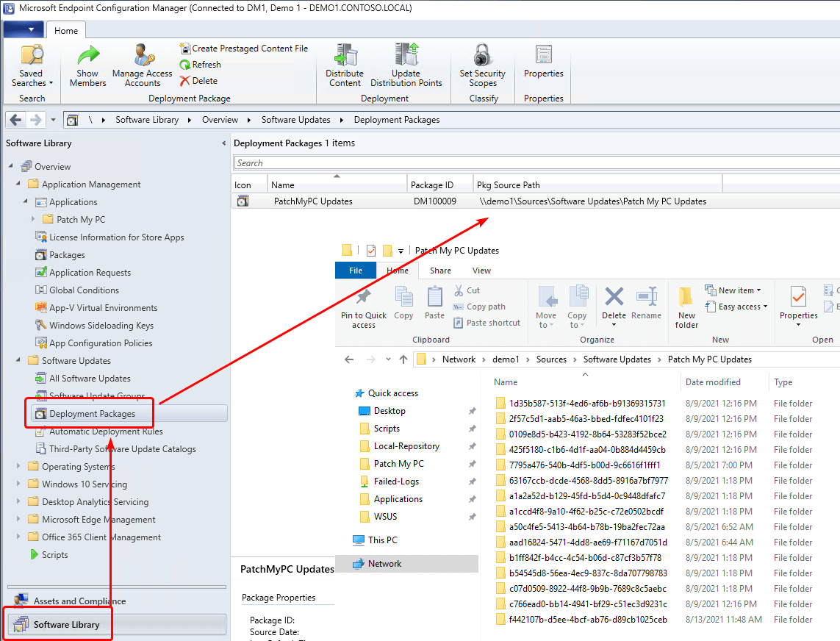Viewport: 840px width, 641px height.
Task: Collapse Application Management tree node
Action: pyautogui.click(x=18, y=184)
